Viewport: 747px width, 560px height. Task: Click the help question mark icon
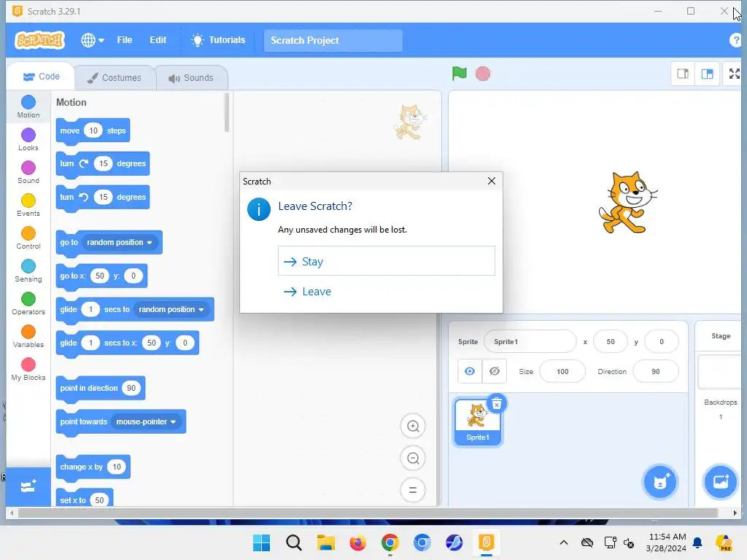click(x=736, y=41)
